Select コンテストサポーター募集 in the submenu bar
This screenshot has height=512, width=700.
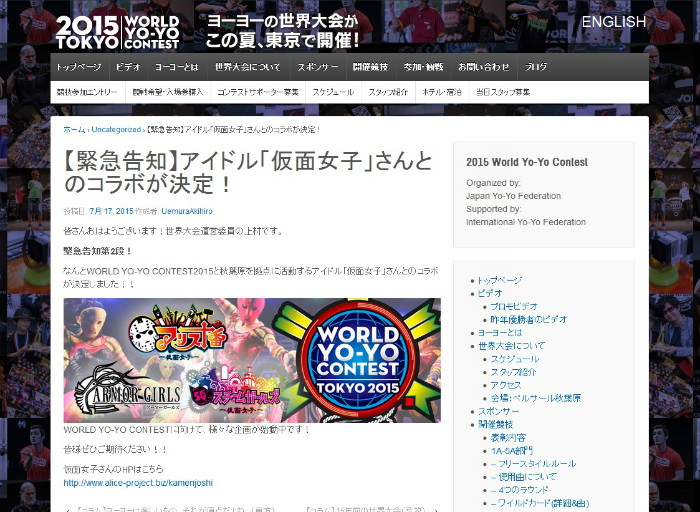258,92
